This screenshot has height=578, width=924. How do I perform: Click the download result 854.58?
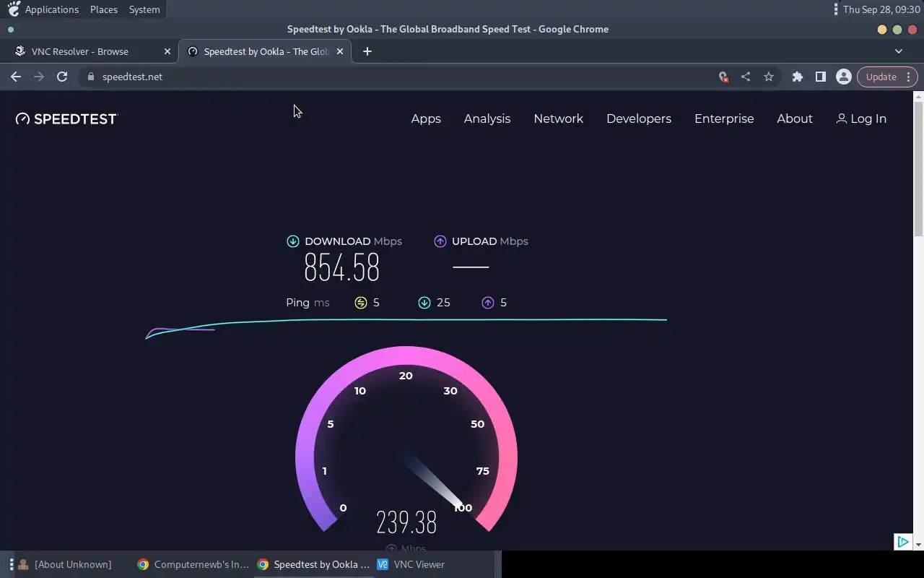341,268
